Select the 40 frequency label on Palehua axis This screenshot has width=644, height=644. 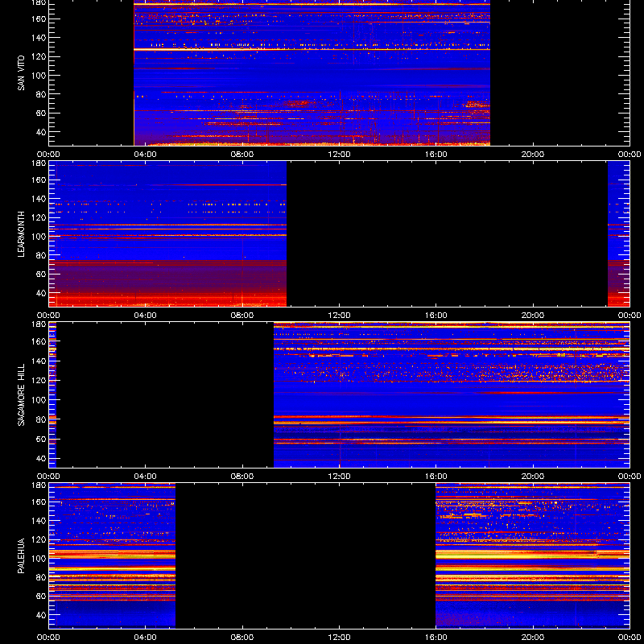(42, 615)
